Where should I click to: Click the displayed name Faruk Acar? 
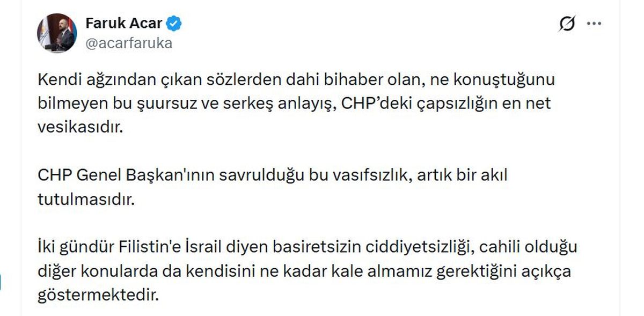(125, 23)
